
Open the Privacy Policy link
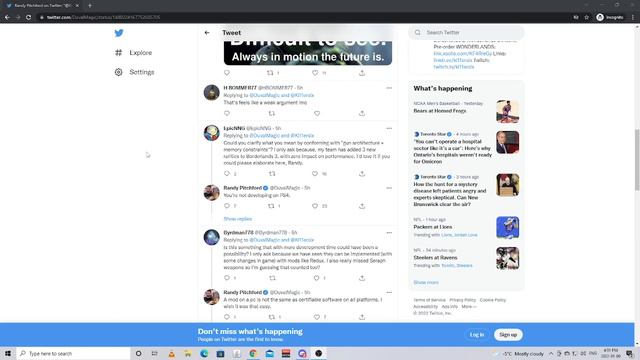click(462, 300)
